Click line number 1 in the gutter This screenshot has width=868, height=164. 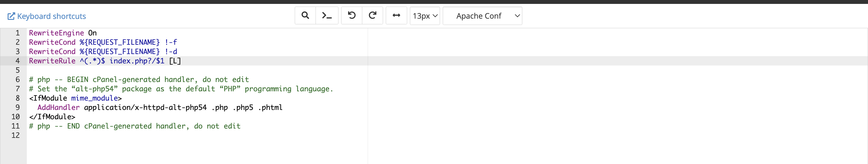coord(17,33)
